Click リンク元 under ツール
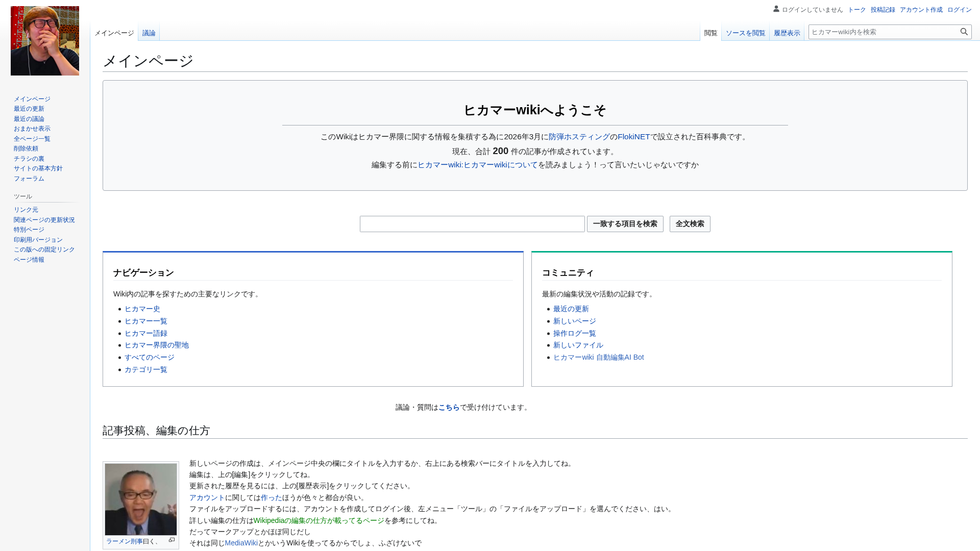The height and width of the screenshot is (551, 980). coord(26,210)
